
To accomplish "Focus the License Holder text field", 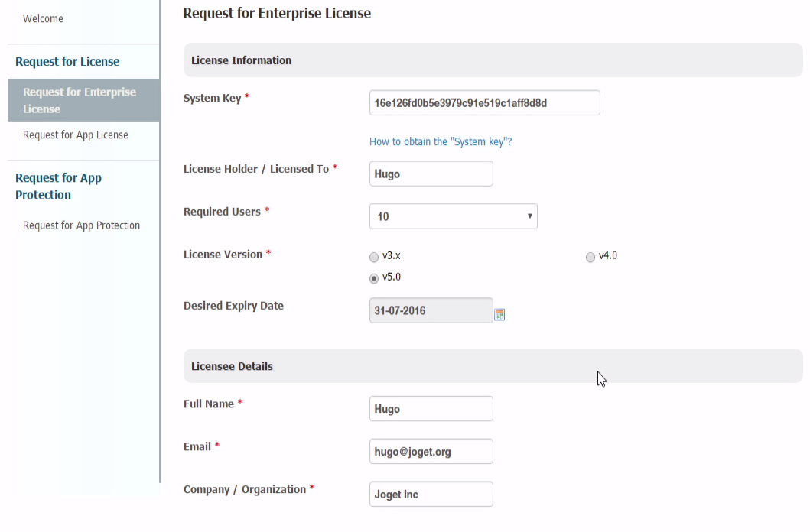I will coord(431,174).
